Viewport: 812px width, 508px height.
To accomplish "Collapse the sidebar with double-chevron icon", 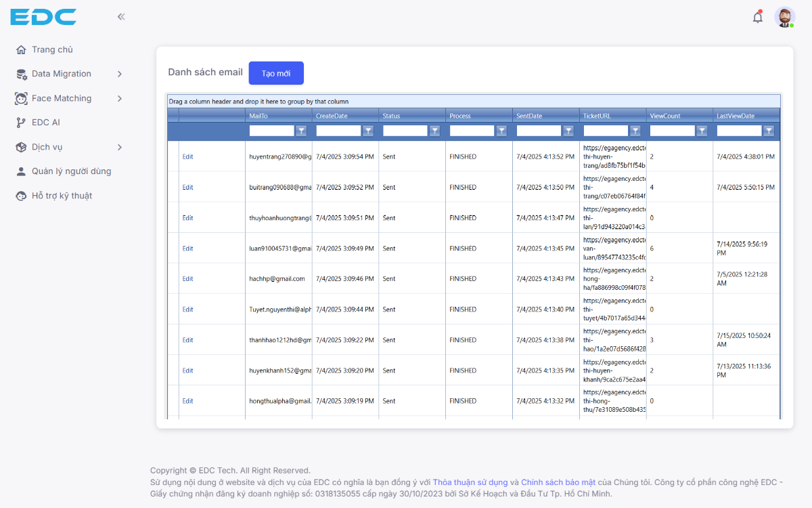I will (121, 17).
